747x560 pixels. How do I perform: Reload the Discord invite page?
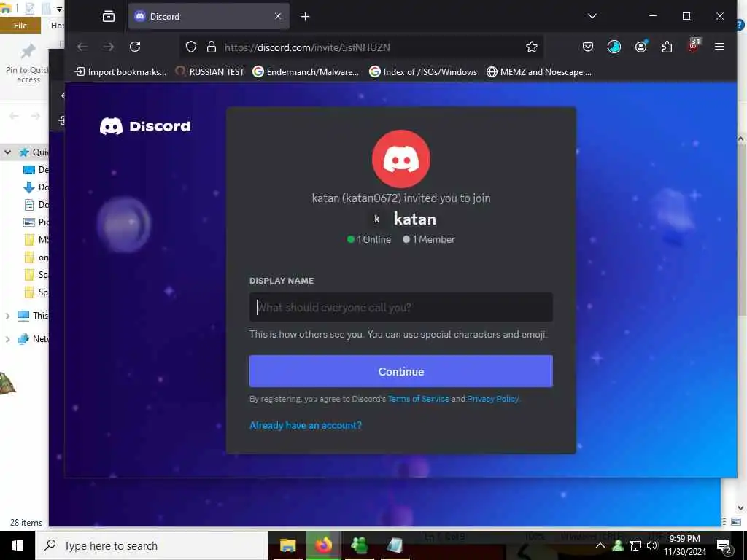pyautogui.click(x=135, y=47)
